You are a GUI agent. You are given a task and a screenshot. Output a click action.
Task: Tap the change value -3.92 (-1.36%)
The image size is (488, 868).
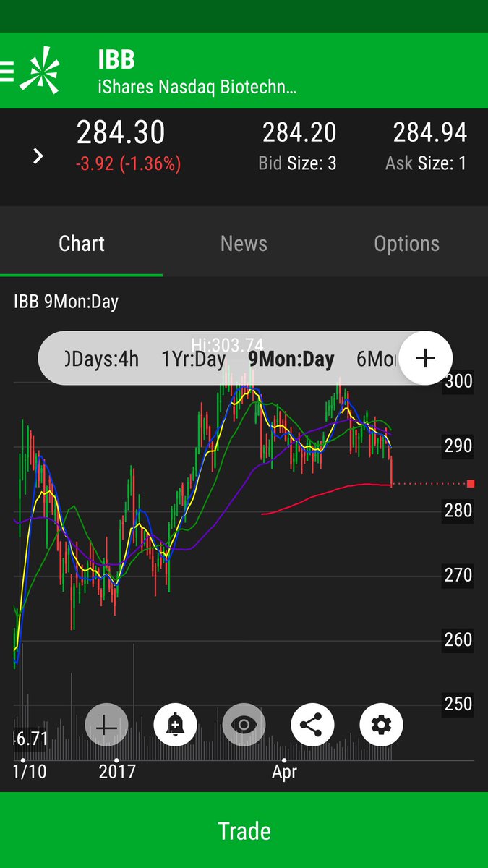pos(128,163)
